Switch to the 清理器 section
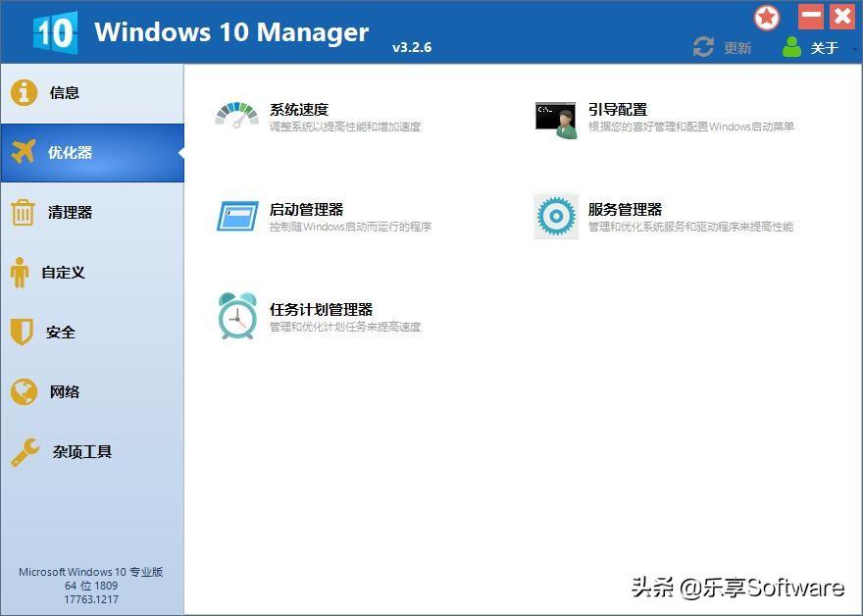The width and height of the screenshot is (863, 616). tap(70, 213)
